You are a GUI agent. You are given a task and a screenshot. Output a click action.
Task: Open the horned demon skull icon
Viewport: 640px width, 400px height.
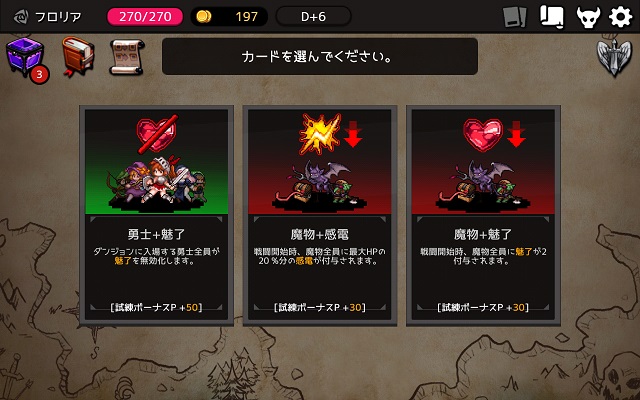(588, 17)
